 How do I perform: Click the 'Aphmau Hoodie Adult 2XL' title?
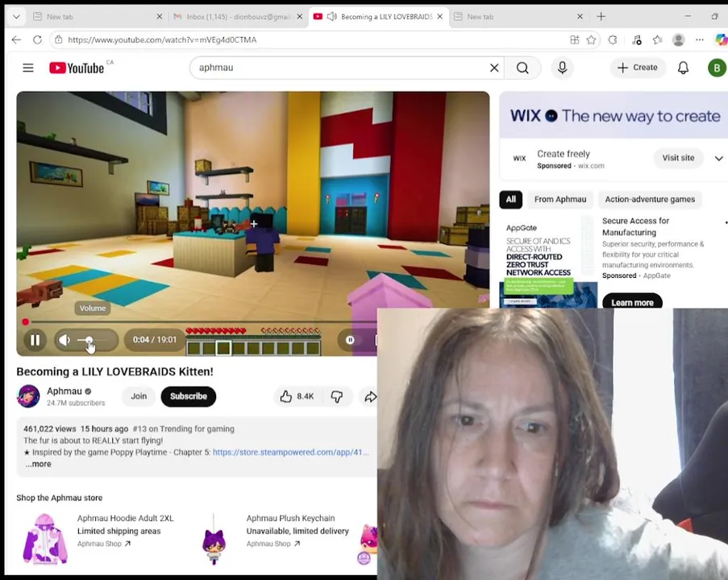coord(125,518)
